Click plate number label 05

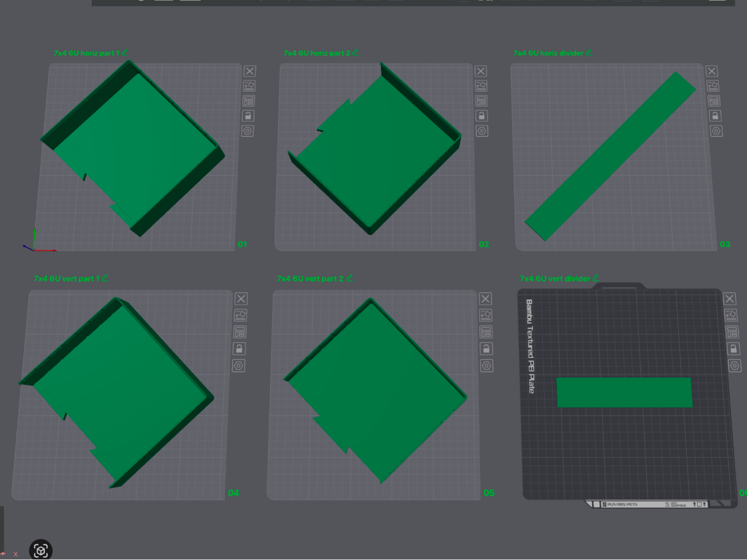pyautogui.click(x=489, y=493)
